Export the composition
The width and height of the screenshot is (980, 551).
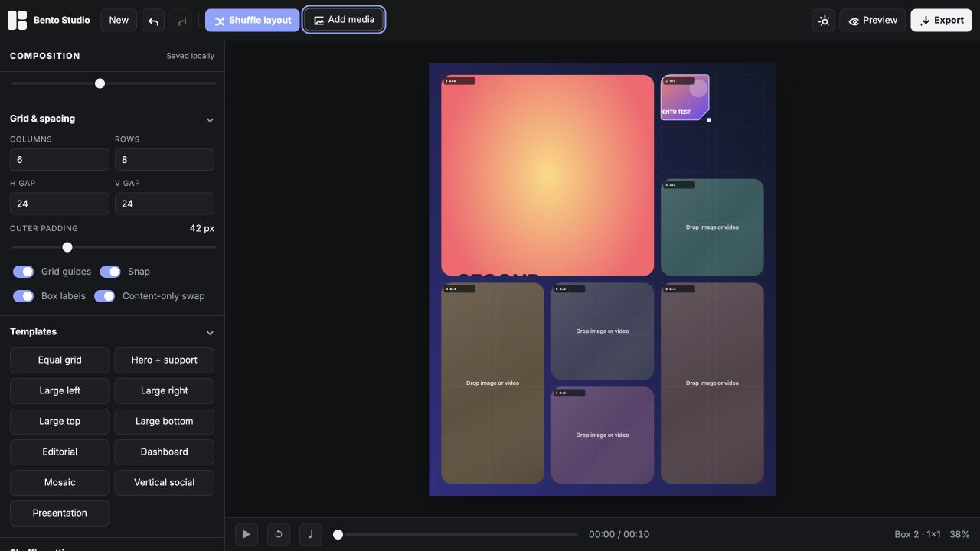[x=941, y=21]
